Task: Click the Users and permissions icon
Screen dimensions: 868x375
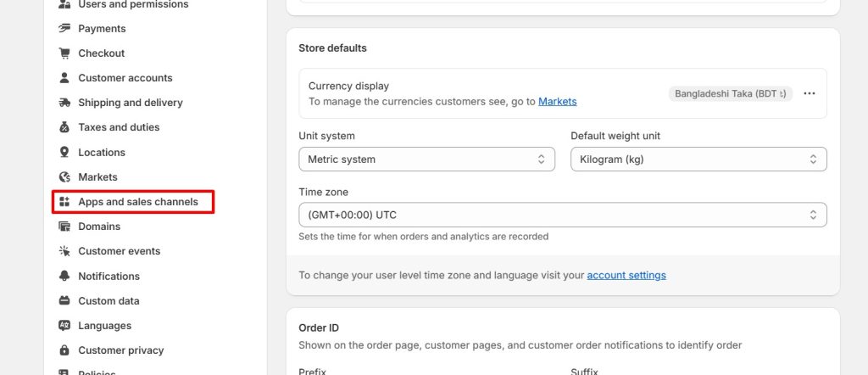Action: point(64,4)
